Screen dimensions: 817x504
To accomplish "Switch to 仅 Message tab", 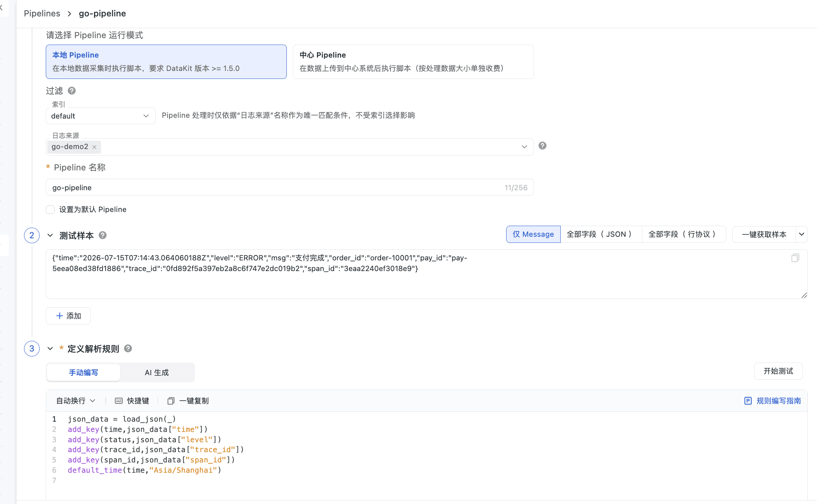I will click(533, 234).
